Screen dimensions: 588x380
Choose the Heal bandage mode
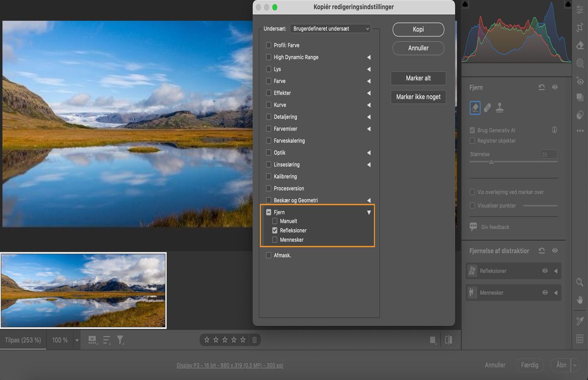pyautogui.click(x=488, y=108)
